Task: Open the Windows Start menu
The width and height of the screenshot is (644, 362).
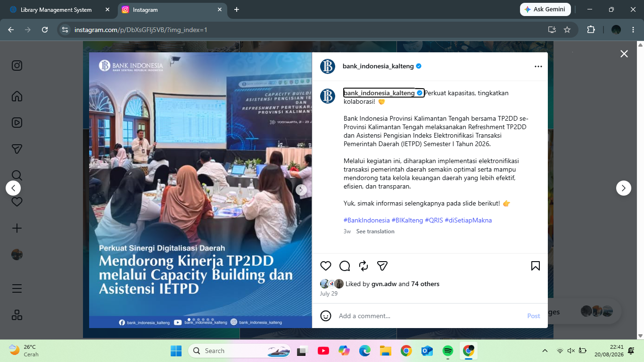Action: pyautogui.click(x=176, y=351)
